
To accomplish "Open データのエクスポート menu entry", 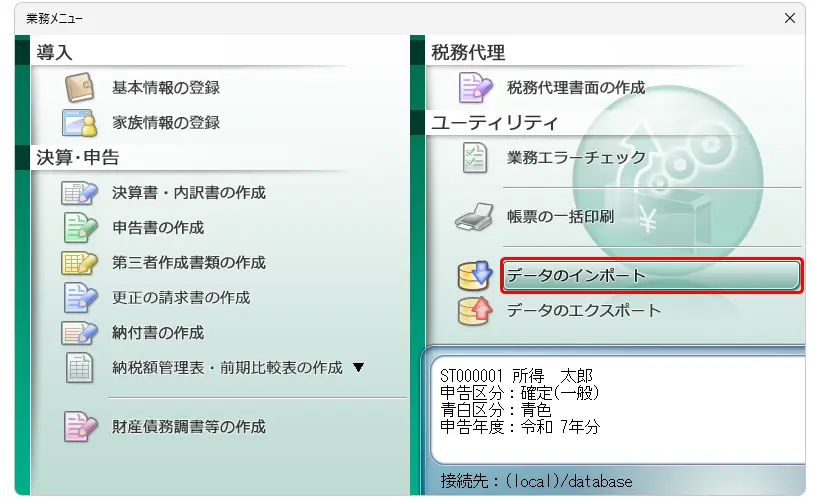I will 583,311.
